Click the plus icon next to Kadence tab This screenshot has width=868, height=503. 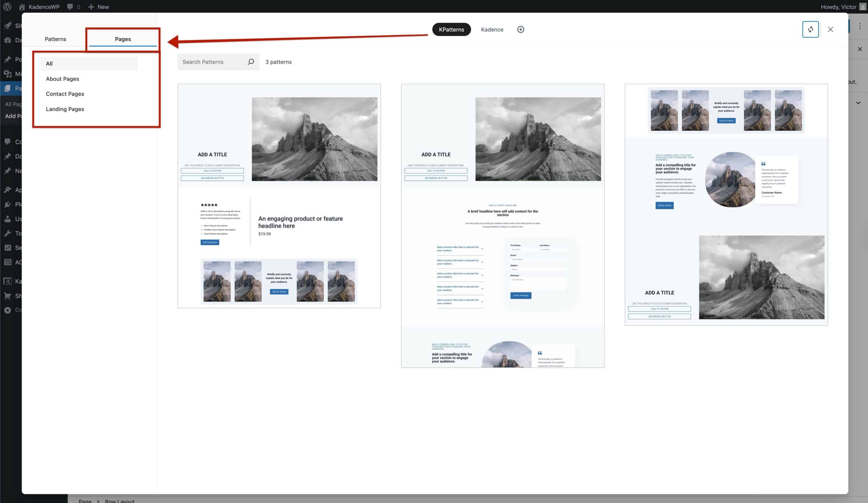click(520, 29)
